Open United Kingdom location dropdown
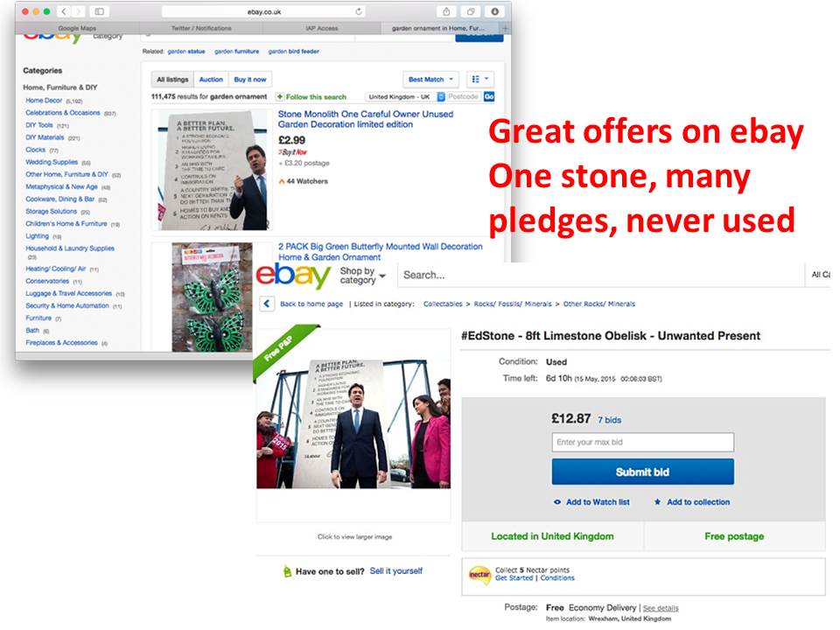 coord(405,97)
